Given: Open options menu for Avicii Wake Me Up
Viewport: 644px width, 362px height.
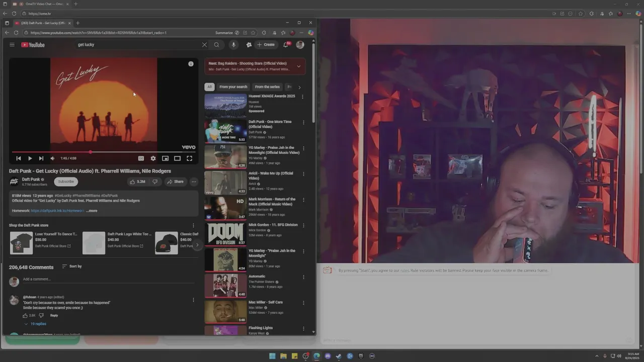Looking at the screenshot, I should [x=303, y=174].
